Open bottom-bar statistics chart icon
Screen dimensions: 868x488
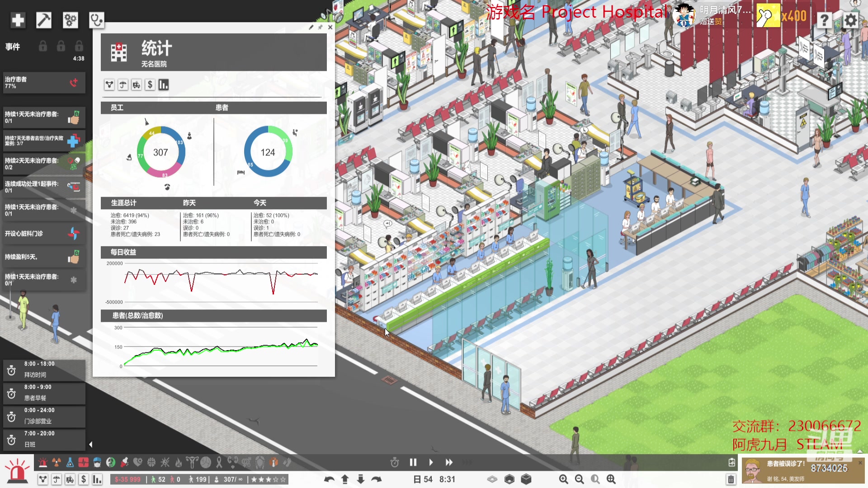point(97,479)
